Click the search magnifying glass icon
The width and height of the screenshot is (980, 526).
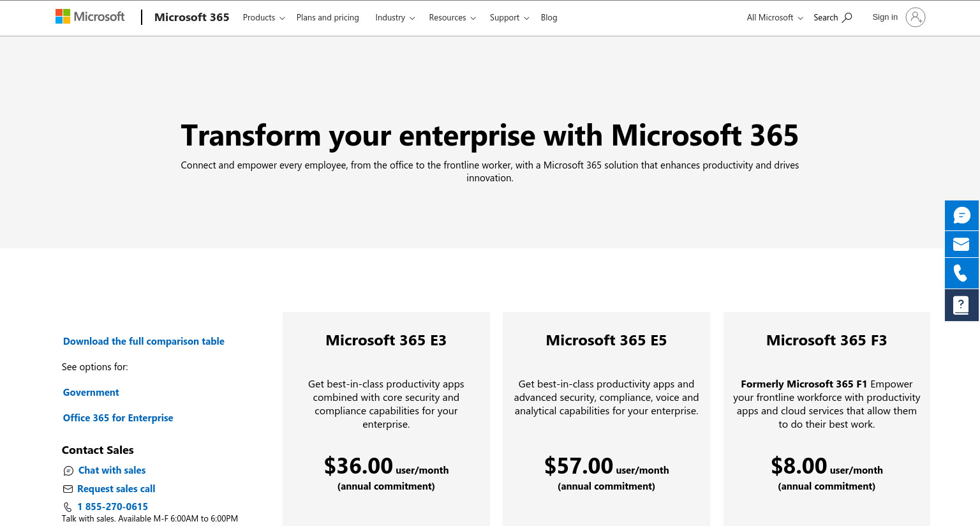(847, 17)
